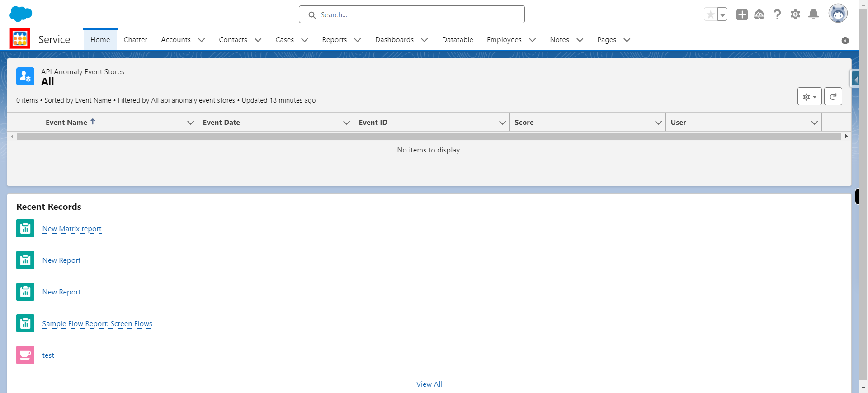Image resolution: width=868 pixels, height=393 pixels.
Task: Open the favorites list dropdown arrow
Action: (722, 14)
